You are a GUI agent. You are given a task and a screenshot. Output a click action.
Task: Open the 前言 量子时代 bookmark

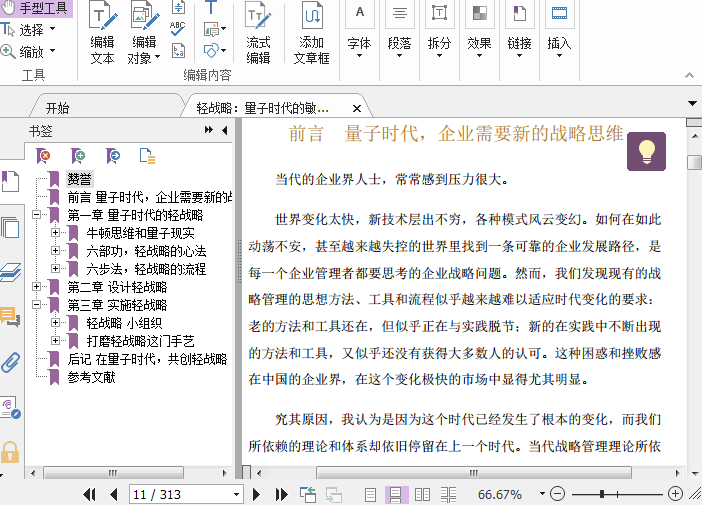tap(150, 197)
